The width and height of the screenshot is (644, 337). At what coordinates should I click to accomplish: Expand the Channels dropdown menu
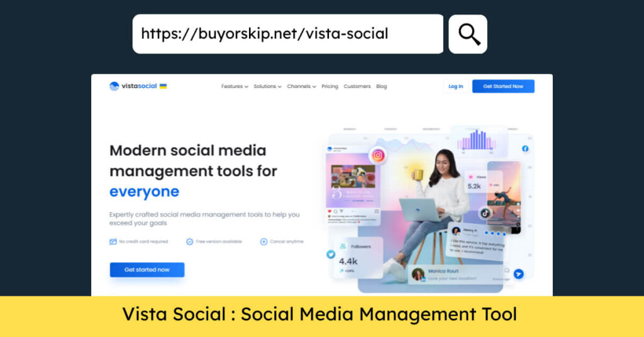[301, 87]
